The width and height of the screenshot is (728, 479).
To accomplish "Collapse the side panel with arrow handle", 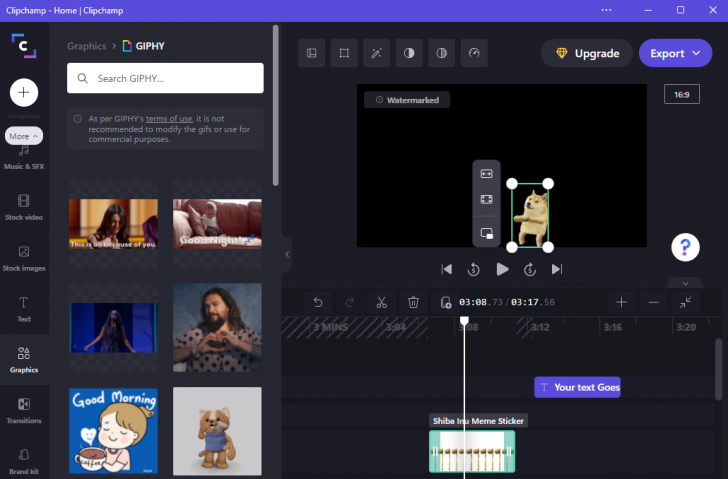I will point(287,254).
